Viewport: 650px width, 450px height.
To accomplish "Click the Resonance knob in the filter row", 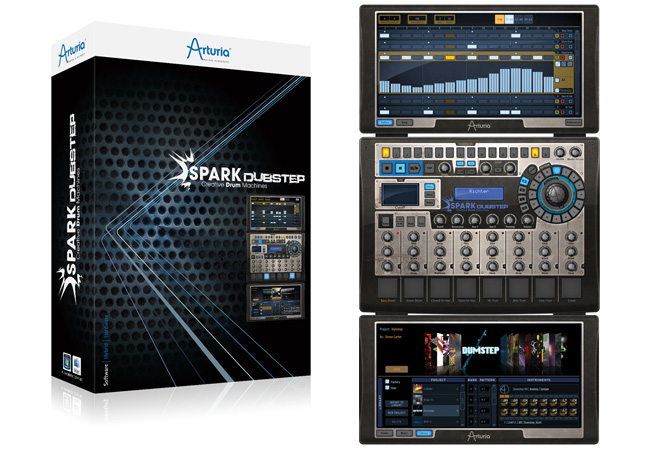I will point(457,220).
